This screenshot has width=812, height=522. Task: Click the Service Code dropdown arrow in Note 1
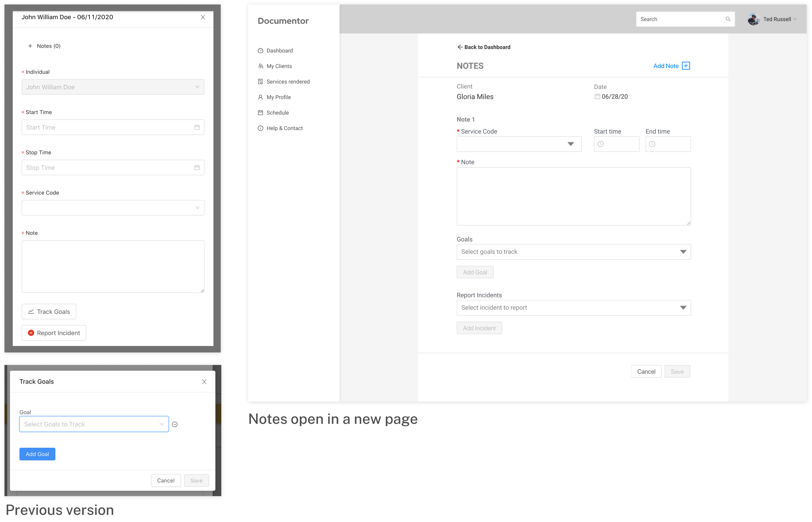[x=571, y=144]
